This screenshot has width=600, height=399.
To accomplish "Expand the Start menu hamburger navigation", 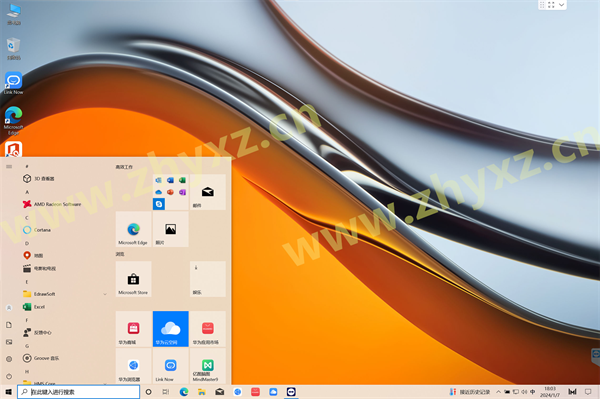I will pos(9,166).
